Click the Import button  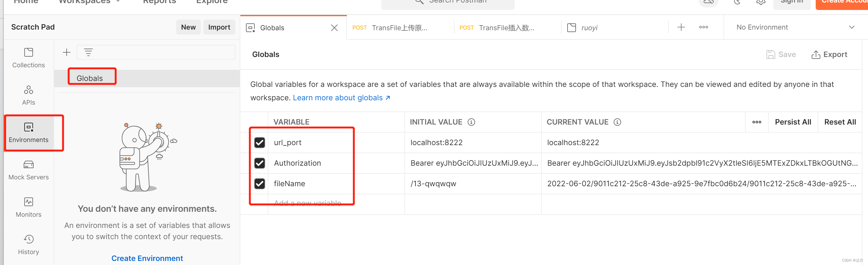click(219, 27)
